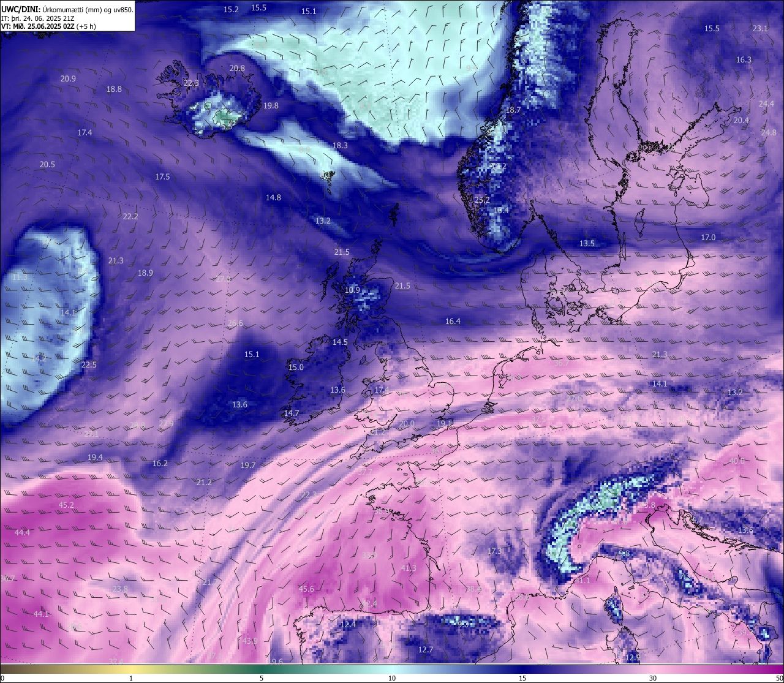The image size is (784, 683).
Task: Click the 17.4 value label
Action: [x=85, y=133]
